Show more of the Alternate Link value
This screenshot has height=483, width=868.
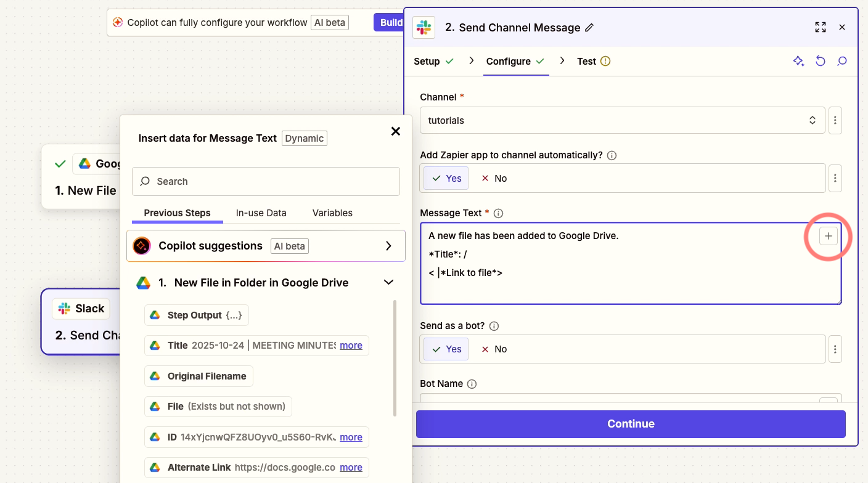coord(351,468)
